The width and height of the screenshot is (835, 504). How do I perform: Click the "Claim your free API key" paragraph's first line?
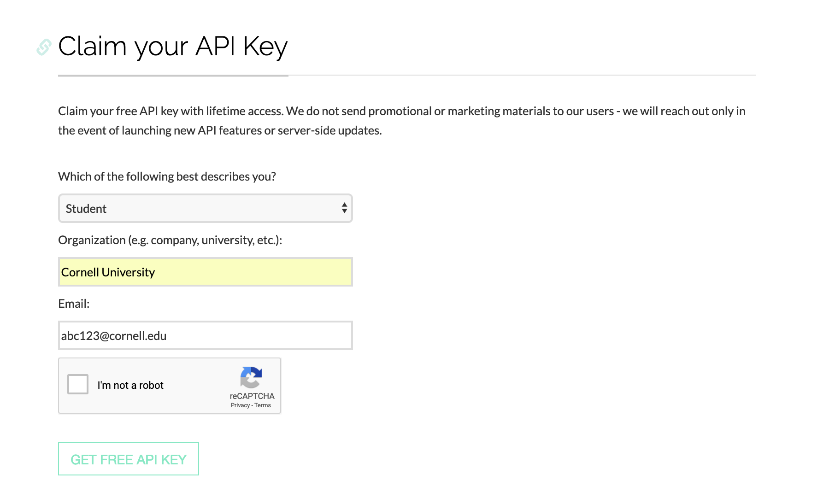pos(401,111)
